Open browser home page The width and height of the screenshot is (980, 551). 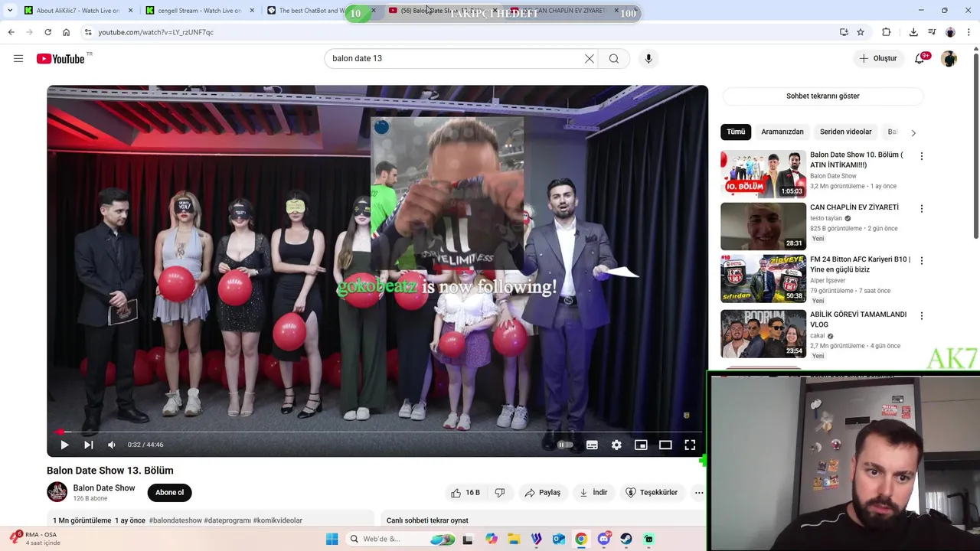click(66, 32)
